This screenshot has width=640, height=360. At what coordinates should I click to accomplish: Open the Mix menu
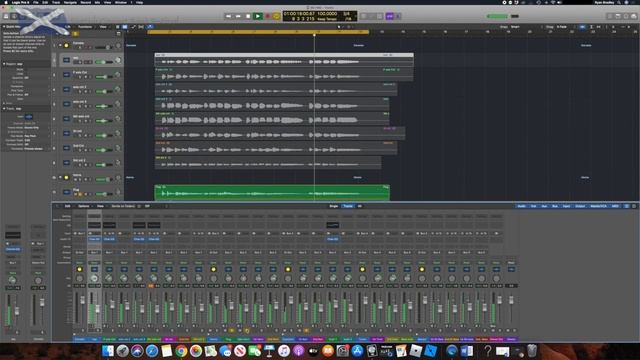[x=97, y=2]
